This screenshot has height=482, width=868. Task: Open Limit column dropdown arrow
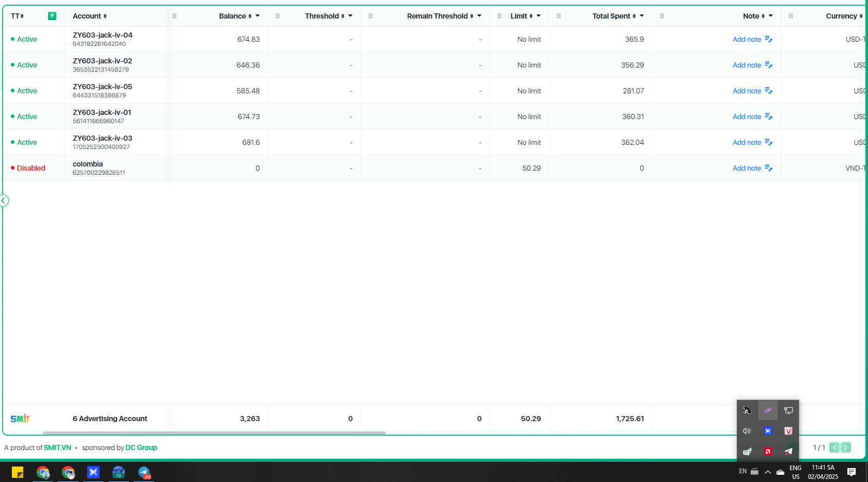tap(538, 16)
